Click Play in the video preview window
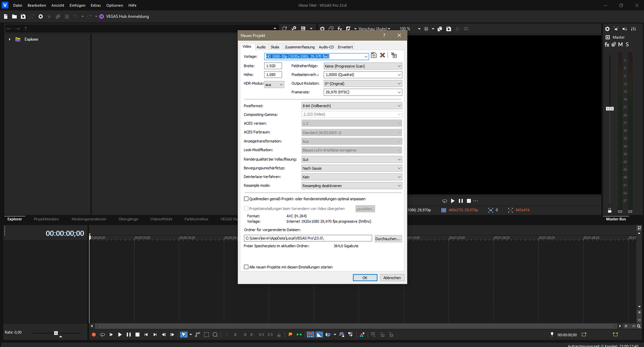 click(452, 201)
